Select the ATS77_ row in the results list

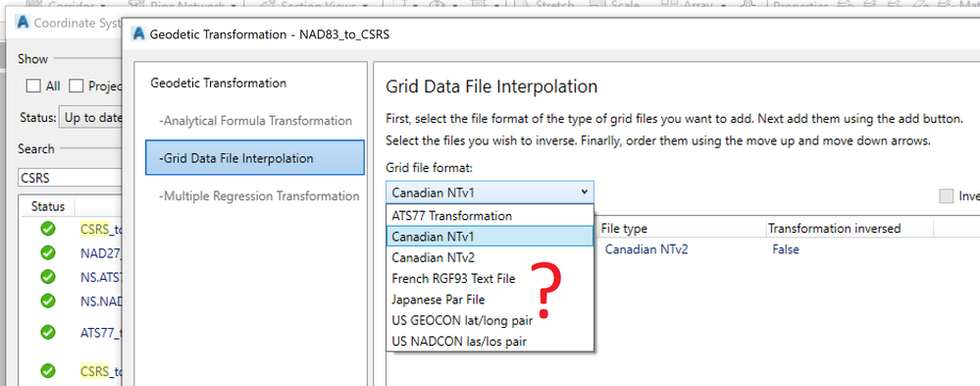72,332
